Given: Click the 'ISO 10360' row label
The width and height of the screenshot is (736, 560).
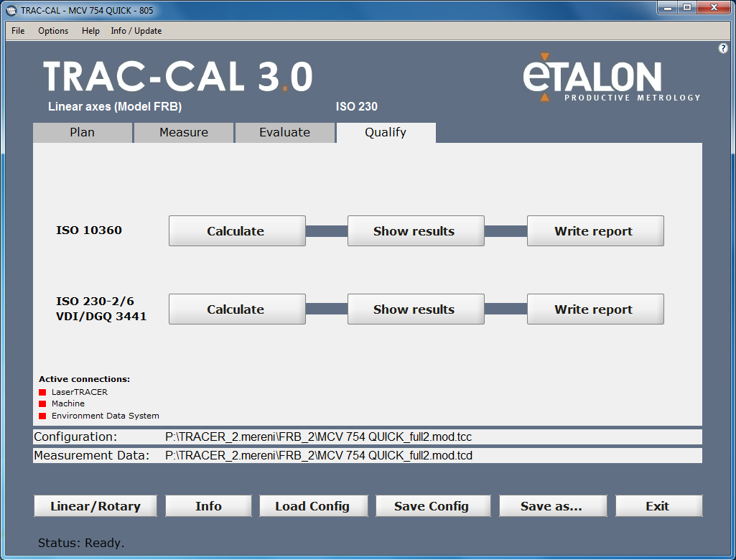Looking at the screenshot, I should pos(89,230).
